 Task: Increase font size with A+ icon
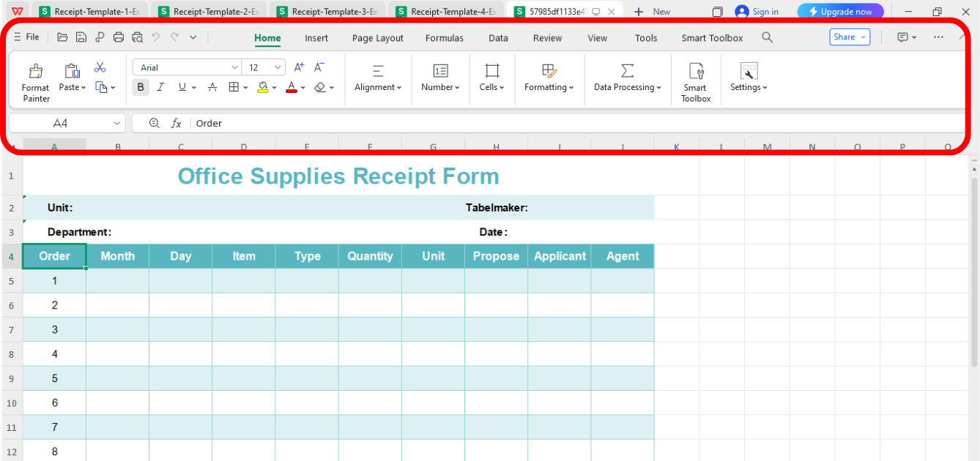[x=299, y=67]
